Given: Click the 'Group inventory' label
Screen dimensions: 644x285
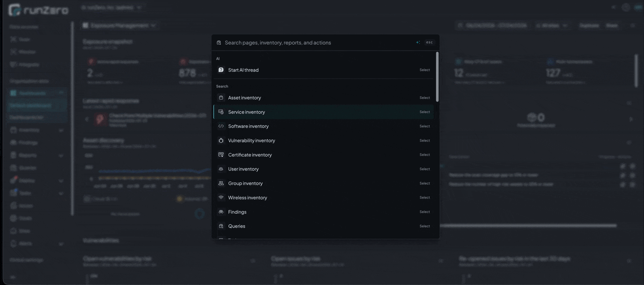Looking at the screenshot, I should 245,183.
